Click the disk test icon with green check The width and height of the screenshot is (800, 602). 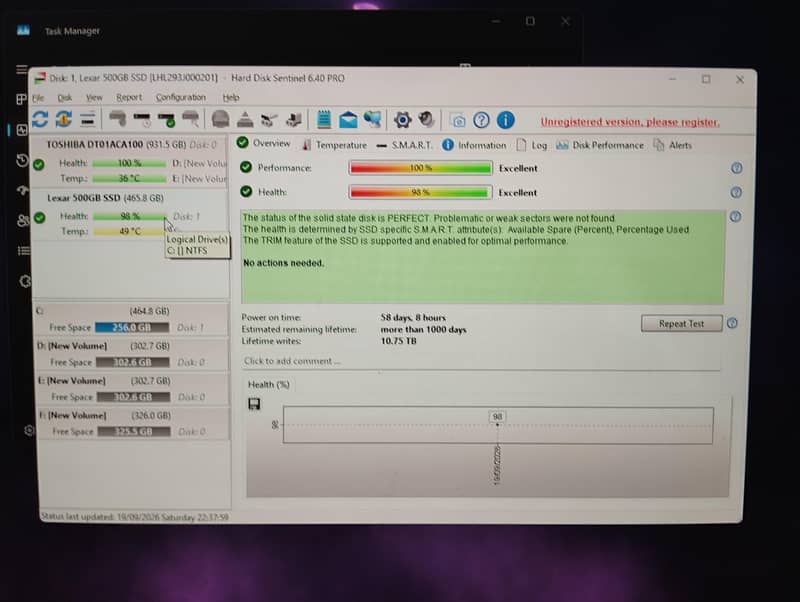(167, 119)
